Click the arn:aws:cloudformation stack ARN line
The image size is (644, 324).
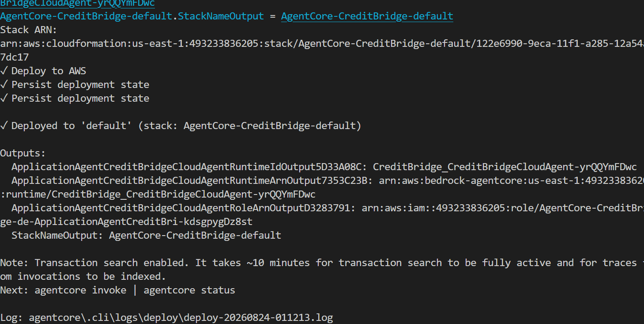coord(322,44)
